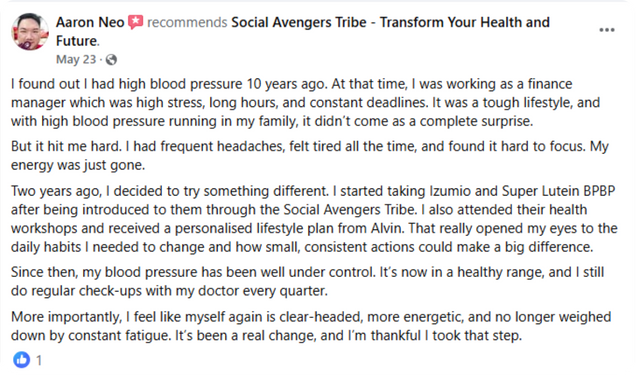Click the globe public audience icon
Screen dimensions: 636x375
click(x=111, y=60)
